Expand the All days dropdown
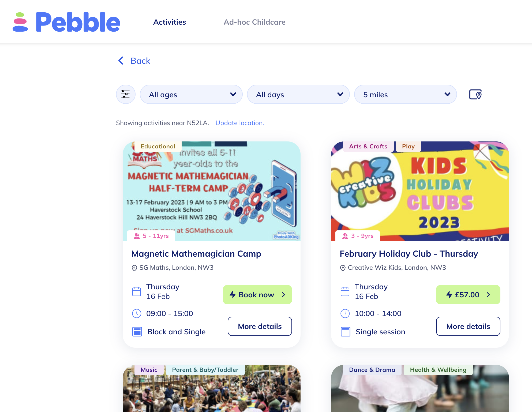This screenshot has height=412, width=532. pyautogui.click(x=298, y=94)
